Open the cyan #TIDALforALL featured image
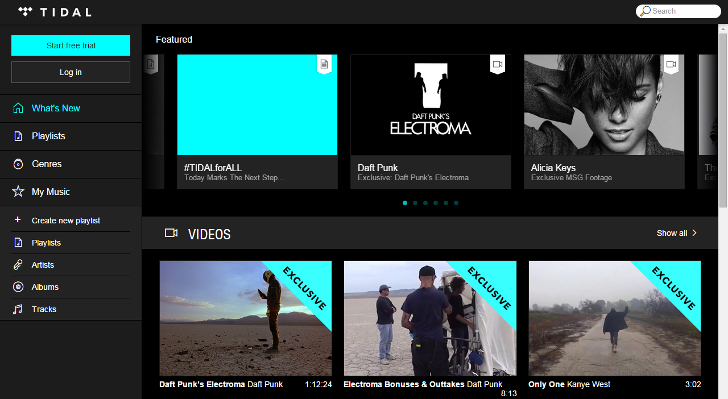This screenshot has width=728, height=399. point(257,105)
